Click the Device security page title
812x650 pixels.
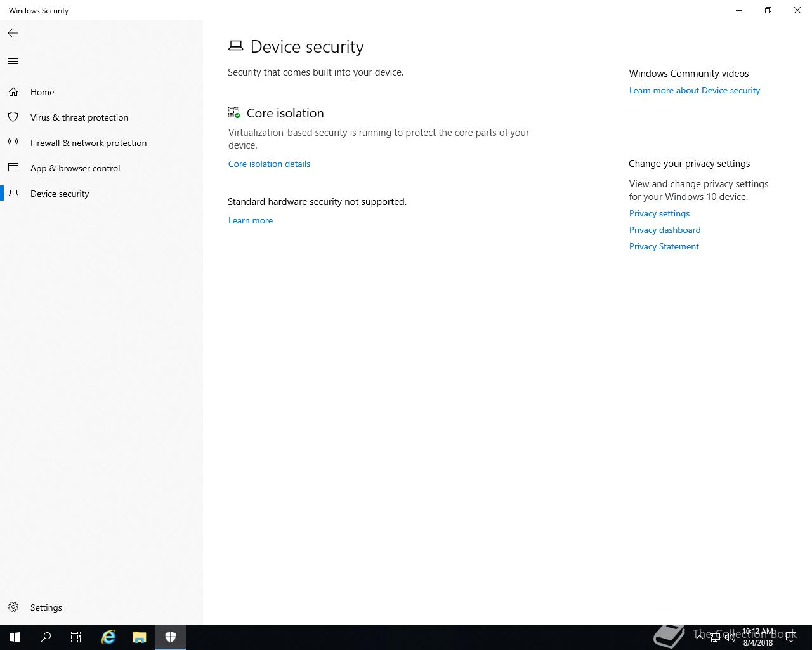pyautogui.click(x=307, y=46)
